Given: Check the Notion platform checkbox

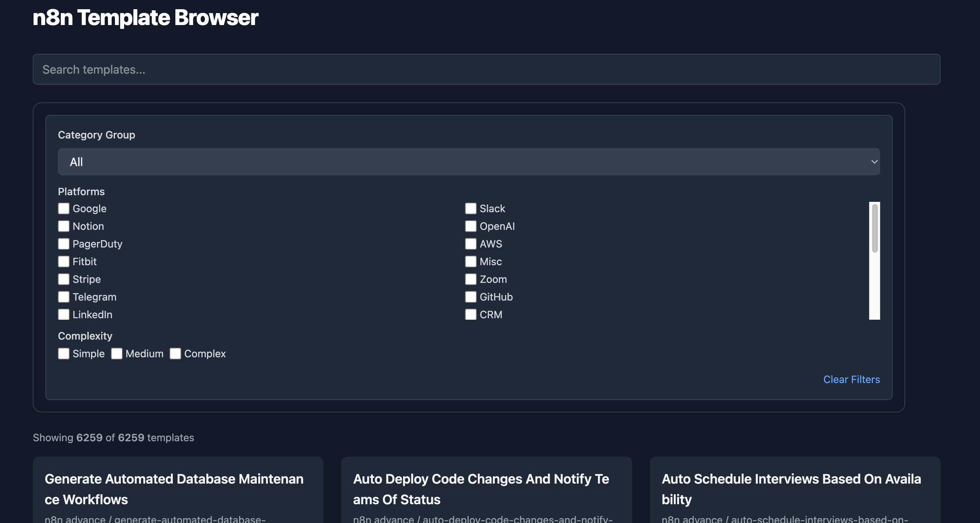Looking at the screenshot, I should click(x=63, y=226).
